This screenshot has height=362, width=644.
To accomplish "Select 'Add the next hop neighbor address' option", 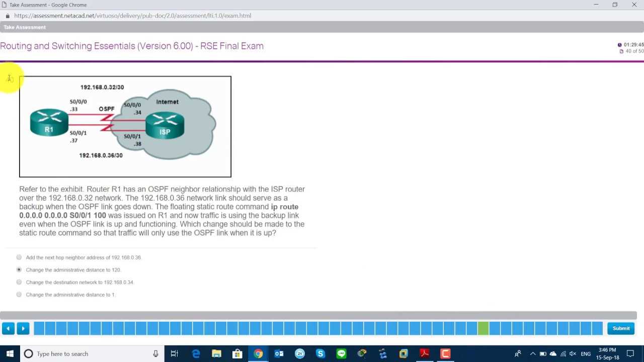I will pos(19,257).
